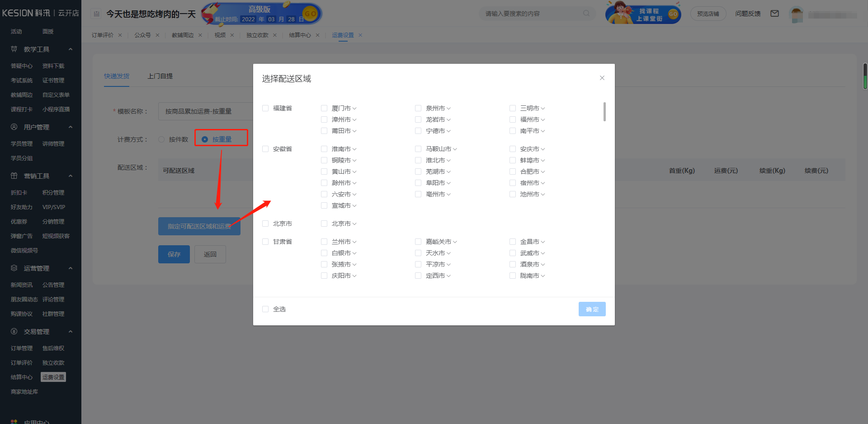Close the 订单评价 tab
This screenshot has width=868, height=424.
pyautogui.click(x=120, y=35)
